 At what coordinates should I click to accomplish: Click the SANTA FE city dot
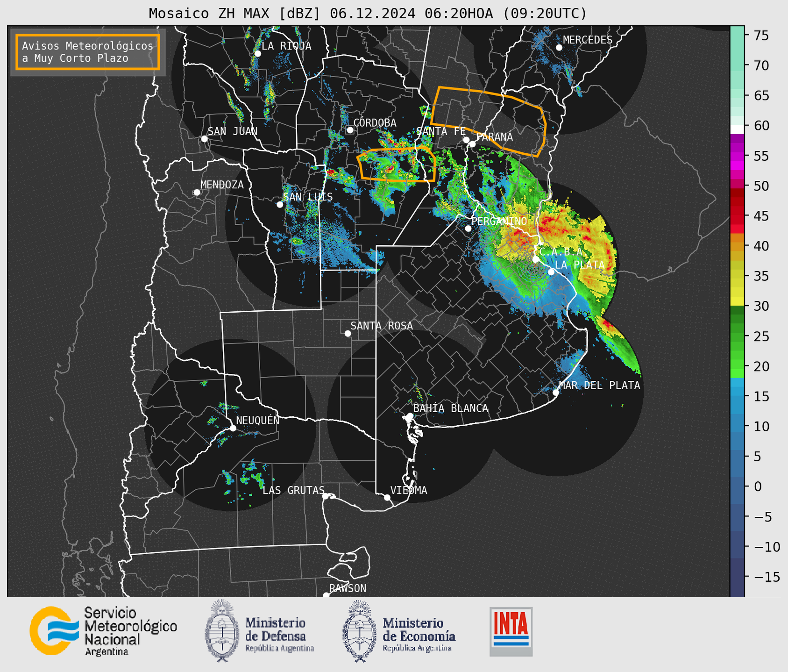pos(466,140)
